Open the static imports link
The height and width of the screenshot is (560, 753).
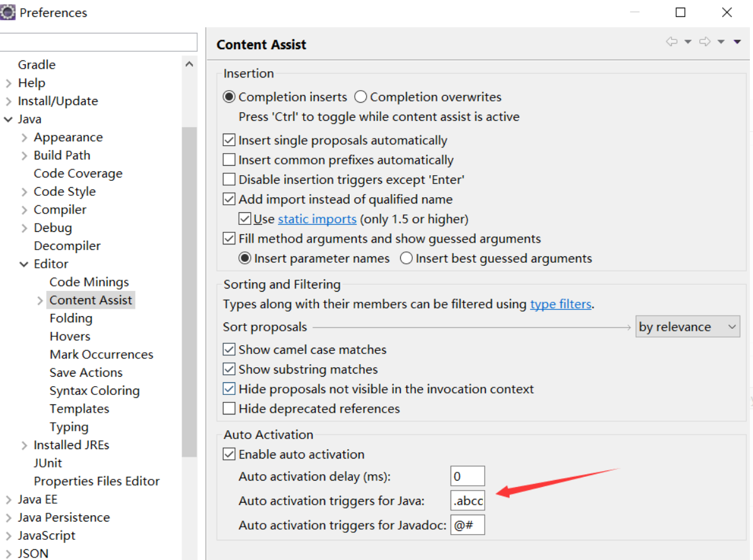coord(317,219)
